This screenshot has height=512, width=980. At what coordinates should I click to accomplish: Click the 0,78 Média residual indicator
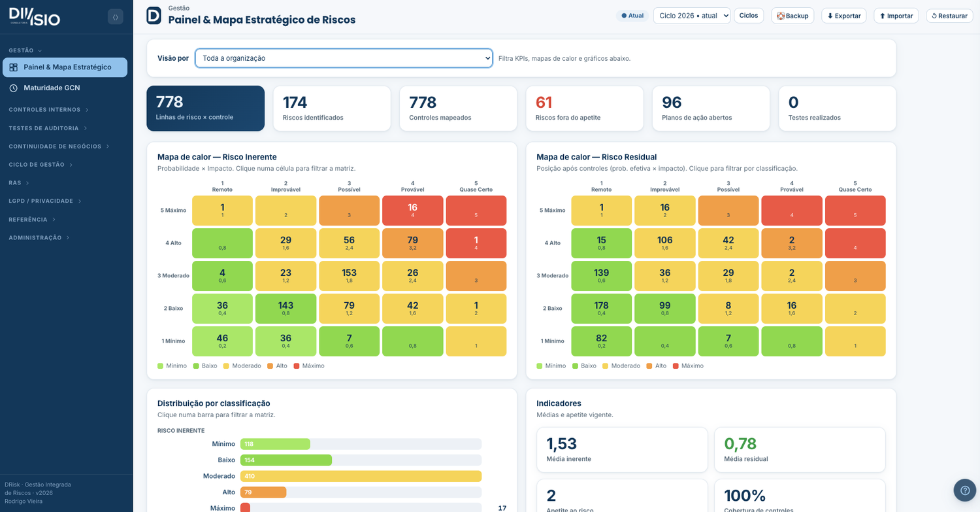[800, 450]
